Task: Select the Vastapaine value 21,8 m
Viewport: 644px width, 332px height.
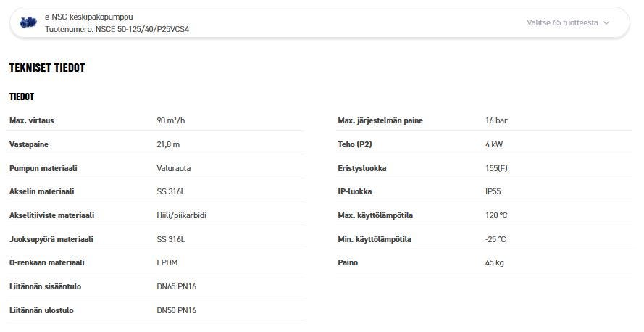Action: tap(168, 144)
